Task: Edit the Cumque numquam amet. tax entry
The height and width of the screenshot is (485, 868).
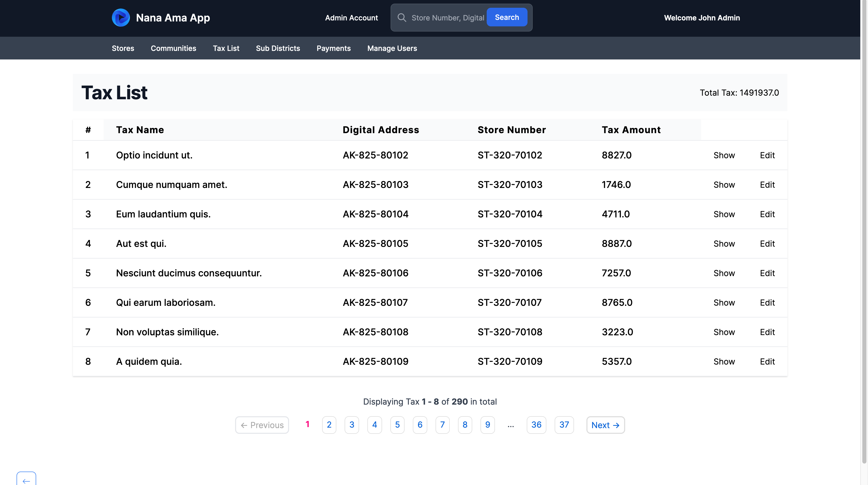Action: coord(767,185)
